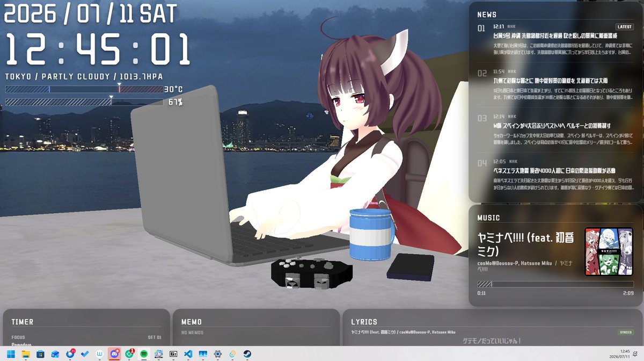
Task: Open Steam from the taskbar
Action: click(247, 354)
